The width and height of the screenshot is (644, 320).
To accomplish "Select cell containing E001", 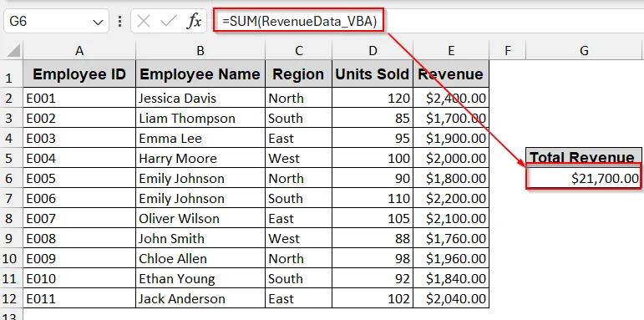I will (x=79, y=98).
